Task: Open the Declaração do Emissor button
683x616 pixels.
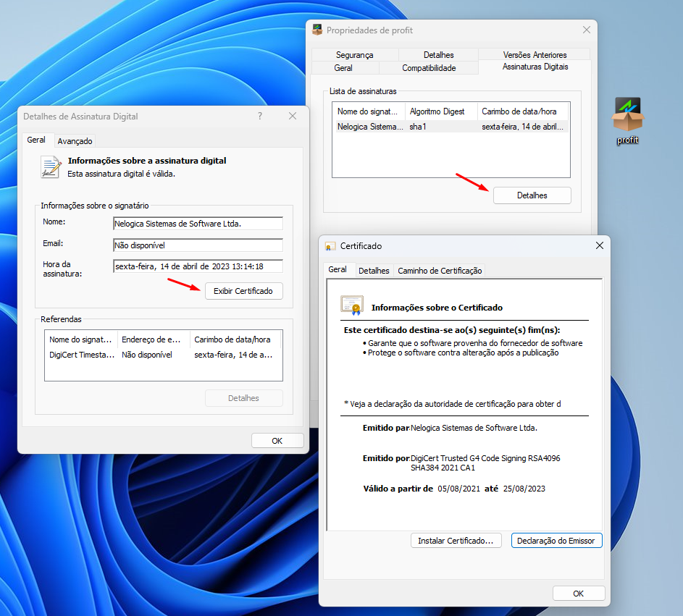Action: click(x=556, y=540)
